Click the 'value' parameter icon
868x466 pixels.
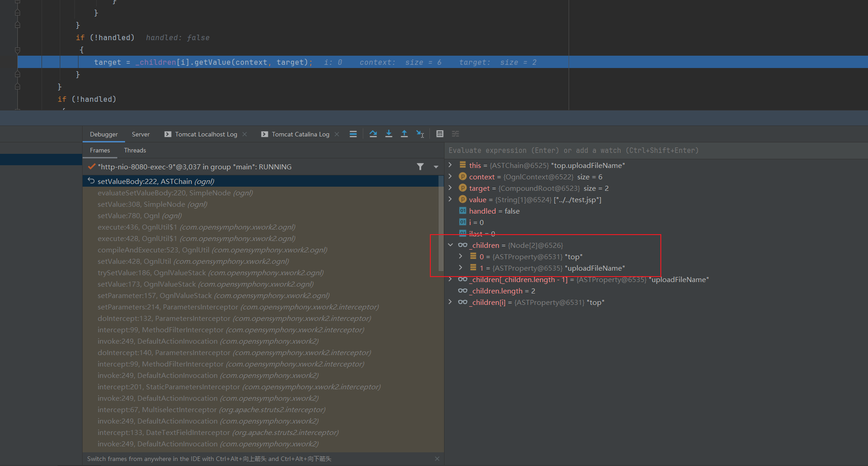tap(463, 199)
